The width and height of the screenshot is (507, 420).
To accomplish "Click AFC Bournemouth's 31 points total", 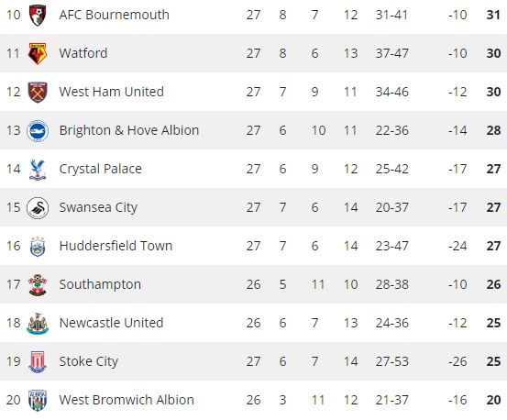I will point(493,15).
